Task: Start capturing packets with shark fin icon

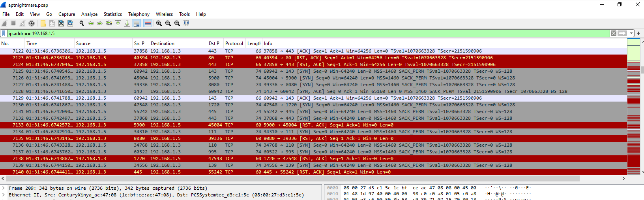Action: 4,23
